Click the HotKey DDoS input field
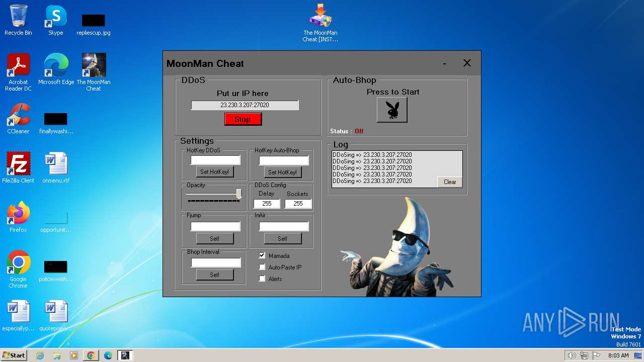The image size is (644, 362). point(215,160)
